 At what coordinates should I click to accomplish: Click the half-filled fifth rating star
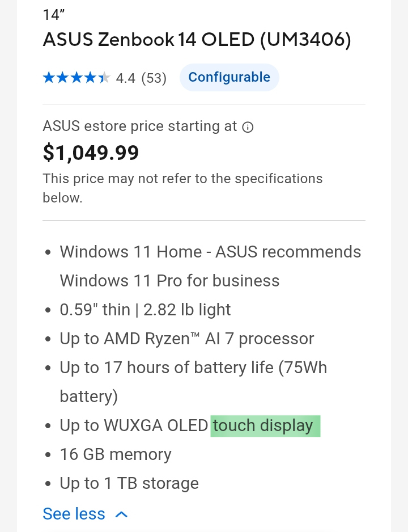click(104, 78)
